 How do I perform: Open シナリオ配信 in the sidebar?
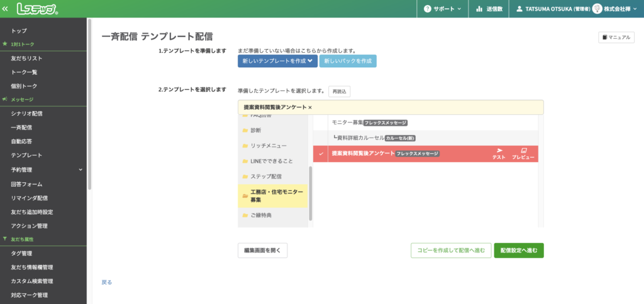click(26, 114)
